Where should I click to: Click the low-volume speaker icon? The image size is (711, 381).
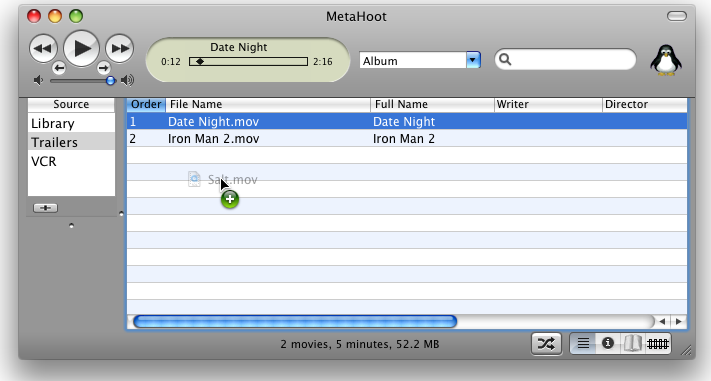(39, 80)
